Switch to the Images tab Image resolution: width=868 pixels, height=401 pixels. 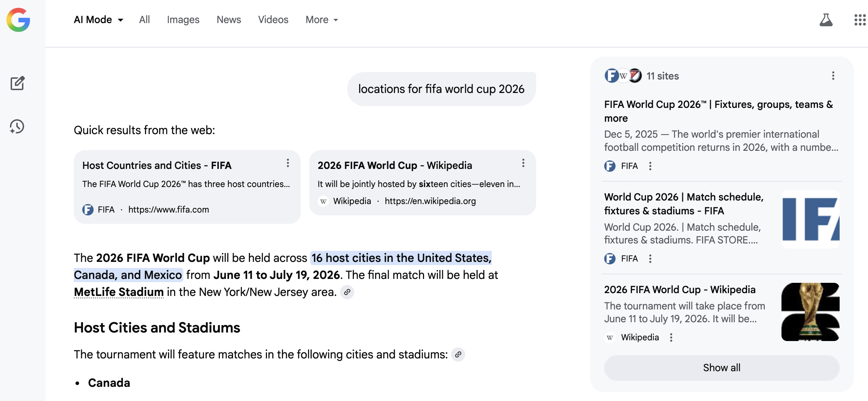183,20
